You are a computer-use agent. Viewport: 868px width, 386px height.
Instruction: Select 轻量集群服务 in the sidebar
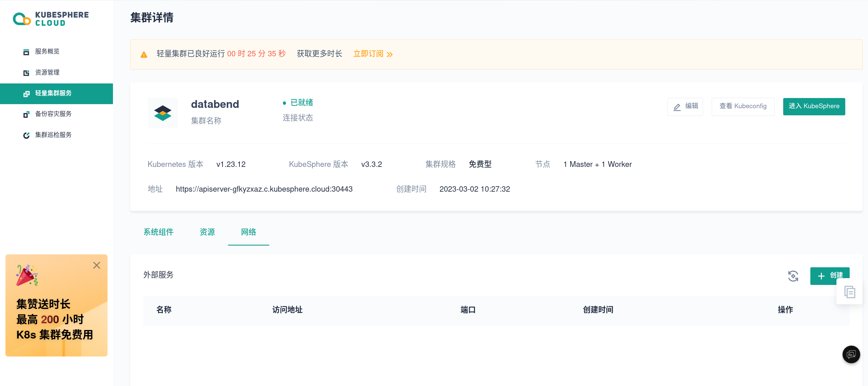53,93
